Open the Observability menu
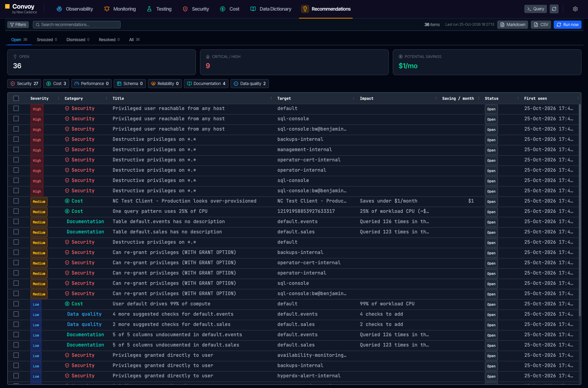The width and height of the screenshot is (588, 388). [x=75, y=9]
